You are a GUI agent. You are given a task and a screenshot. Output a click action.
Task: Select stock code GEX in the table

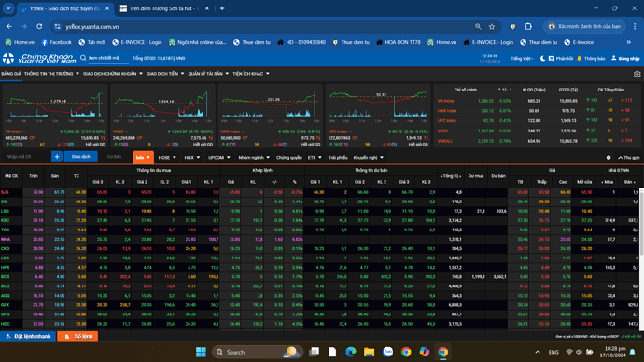(6, 305)
